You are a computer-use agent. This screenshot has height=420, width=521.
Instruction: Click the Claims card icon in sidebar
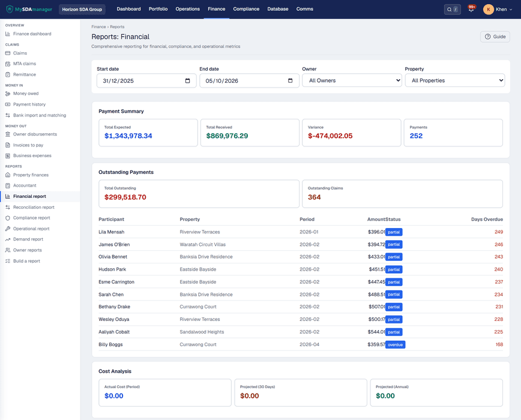tap(8, 53)
